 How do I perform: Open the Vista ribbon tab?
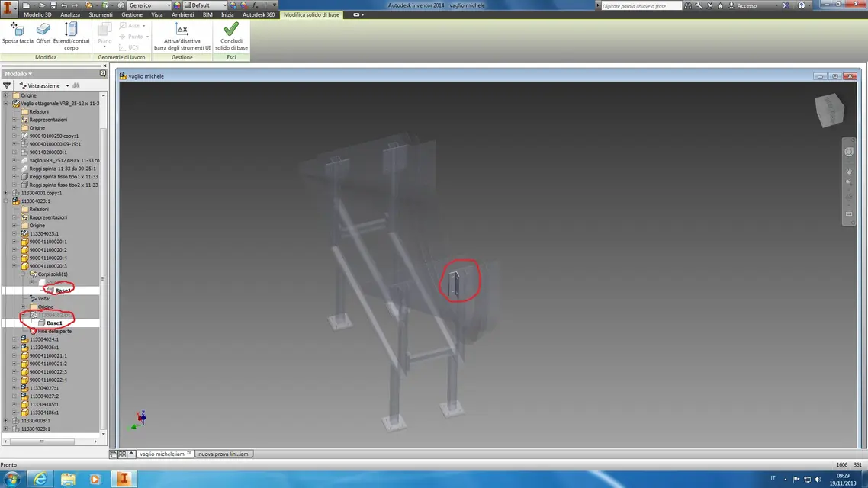pyautogui.click(x=156, y=15)
